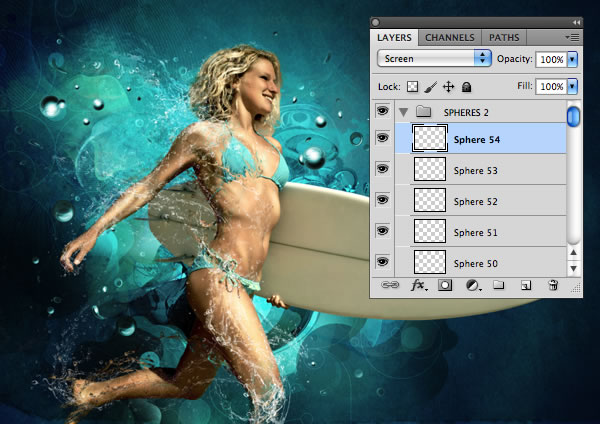600x424 pixels.
Task: Open the layer style fx menu
Action: [419, 285]
